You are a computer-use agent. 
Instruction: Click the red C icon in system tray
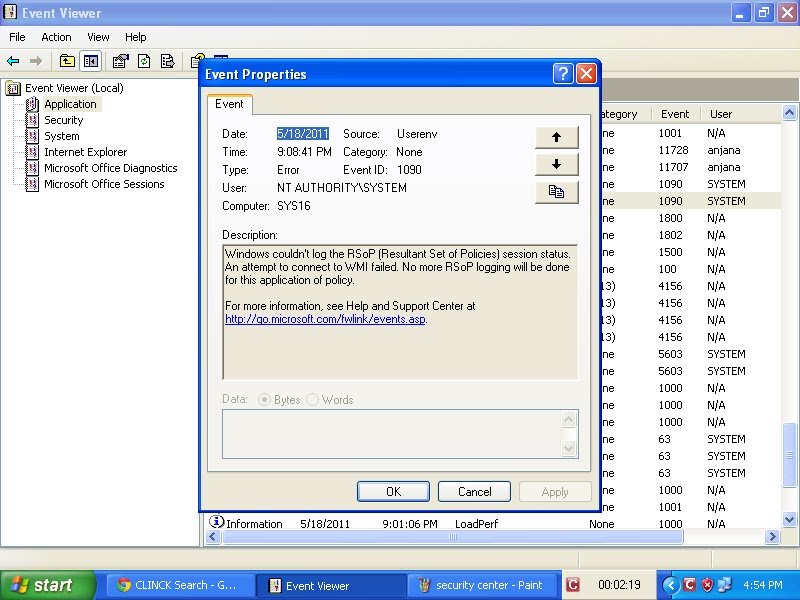point(690,585)
